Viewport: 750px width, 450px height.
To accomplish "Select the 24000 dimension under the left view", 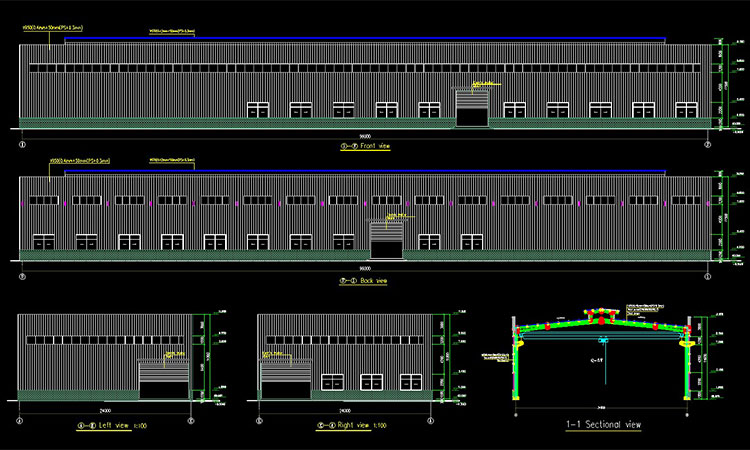I will [x=103, y=410].
